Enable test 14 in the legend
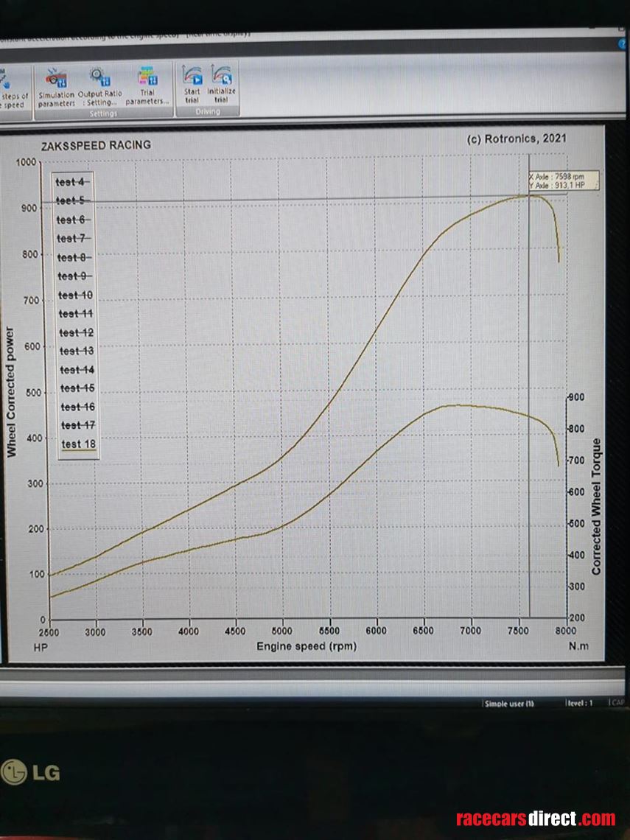Viewport: 630px width, 840px height. tap(77, 369)
